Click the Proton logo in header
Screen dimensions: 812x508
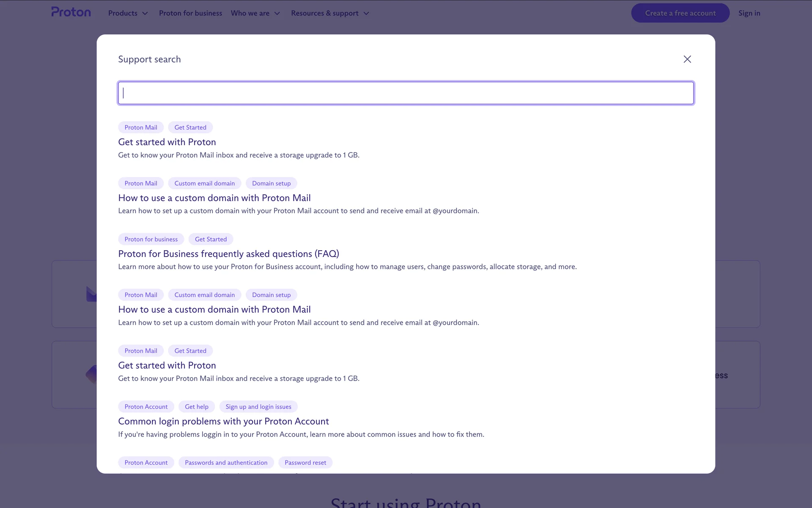tap(71, 12)
